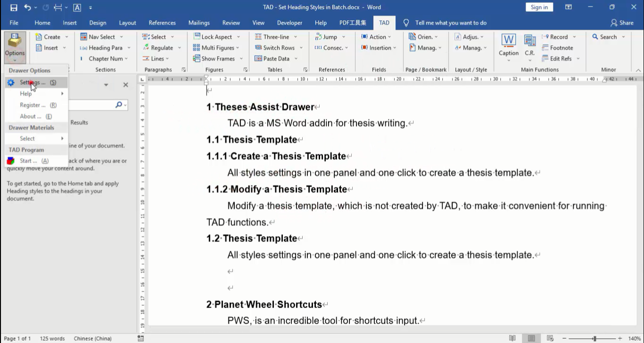Screen dimensions: 644x343
Task: Open the Figures group dialog launcher
Action: pyautogui.click(x=245, y=69)
